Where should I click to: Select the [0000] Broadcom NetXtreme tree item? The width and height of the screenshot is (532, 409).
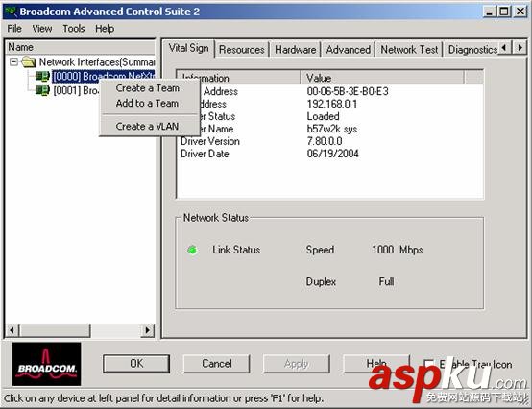tap(103, 76)
